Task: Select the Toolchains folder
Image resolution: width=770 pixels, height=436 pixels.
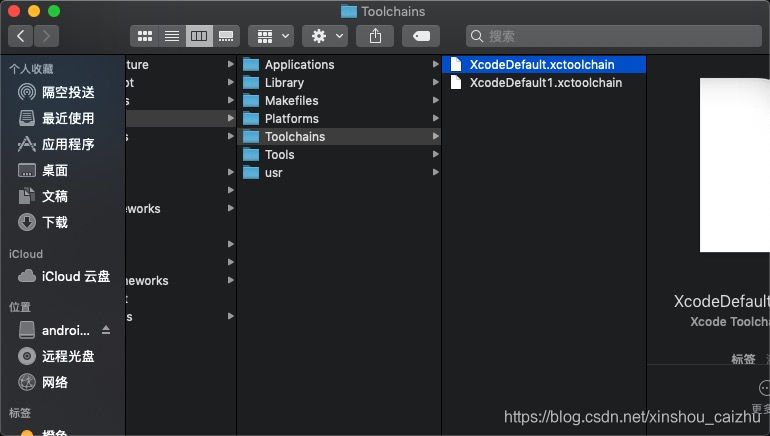Action: [x=339, y=136]
